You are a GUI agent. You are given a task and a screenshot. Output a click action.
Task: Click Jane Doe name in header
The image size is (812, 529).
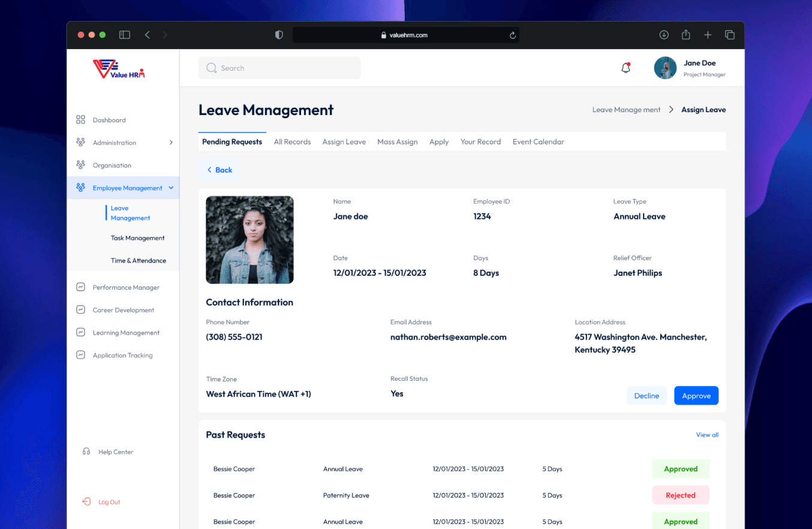point(699,63)
